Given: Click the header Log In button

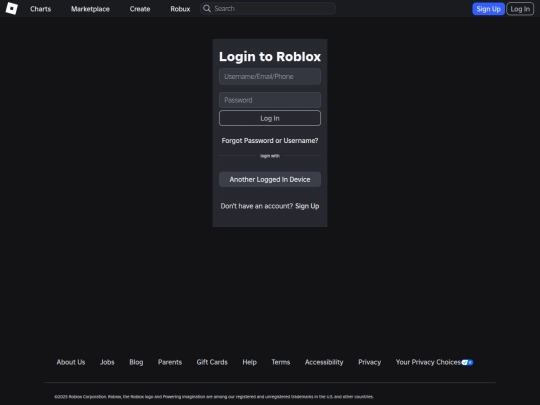Looking at the screenshot, I should tap(520, 9).
